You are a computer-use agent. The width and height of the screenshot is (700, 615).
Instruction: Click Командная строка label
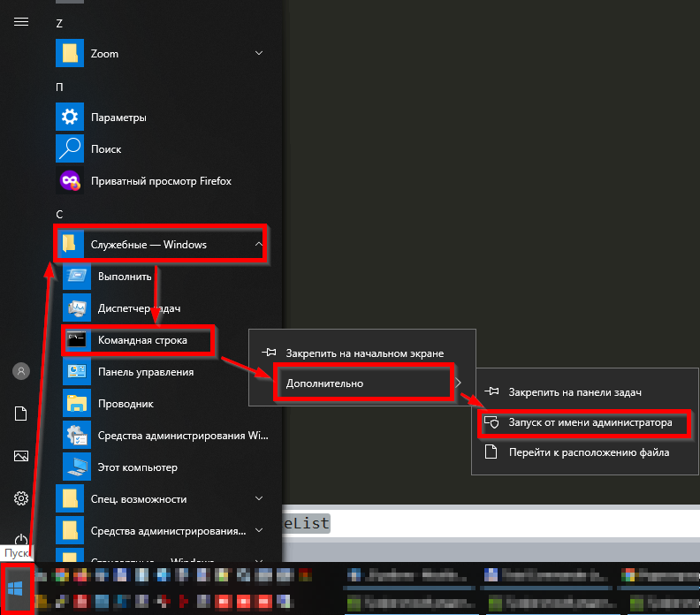[142, 340]
